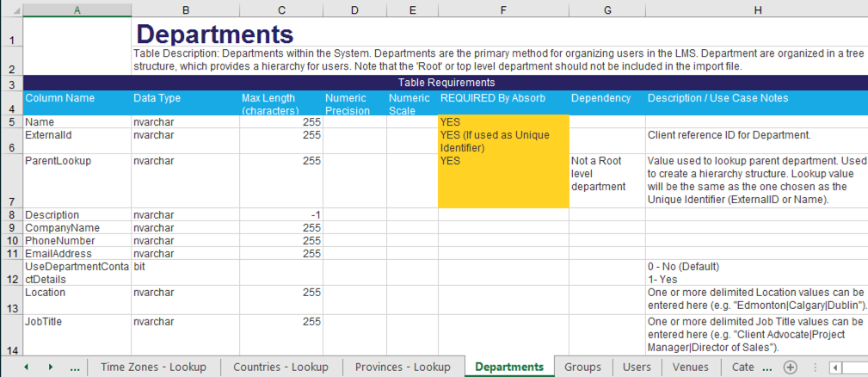Select row 12 header
The height and width of the screenshot is (377, 868).
coord(11,272)
